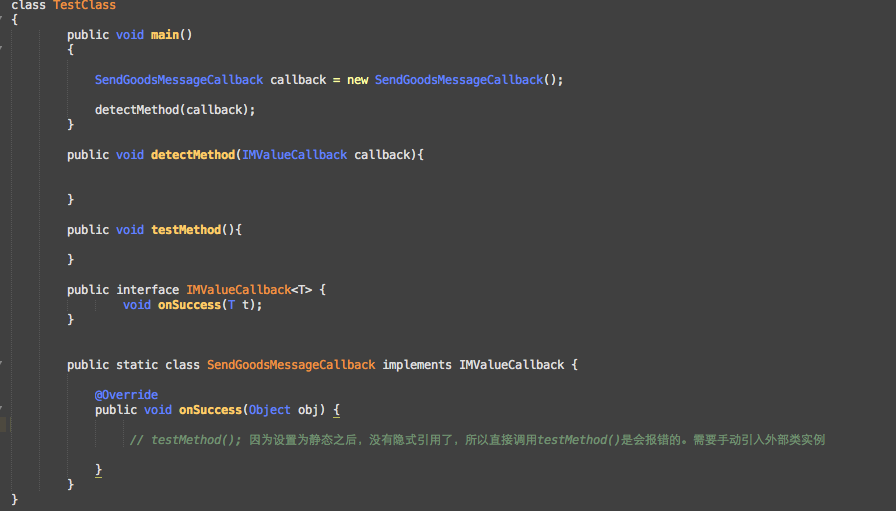Click the testMethod declaration name
896x511 pixels.
pos(186,230)
